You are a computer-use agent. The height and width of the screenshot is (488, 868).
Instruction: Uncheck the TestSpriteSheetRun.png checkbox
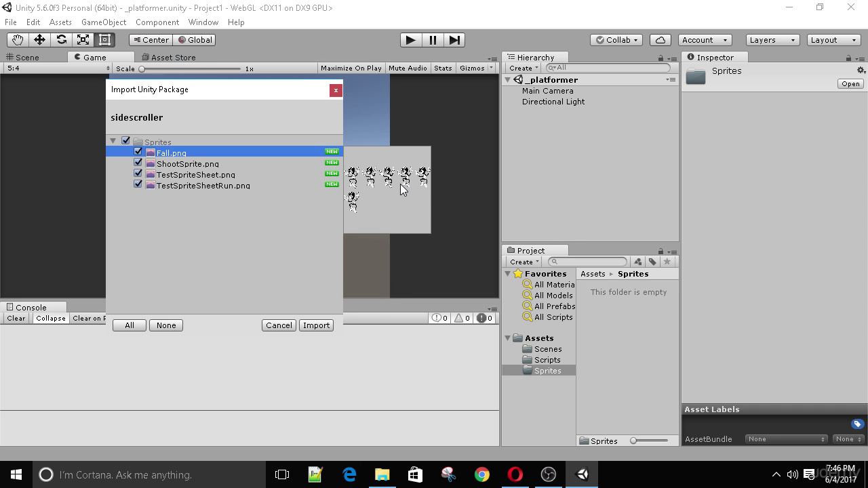(138, 184)
